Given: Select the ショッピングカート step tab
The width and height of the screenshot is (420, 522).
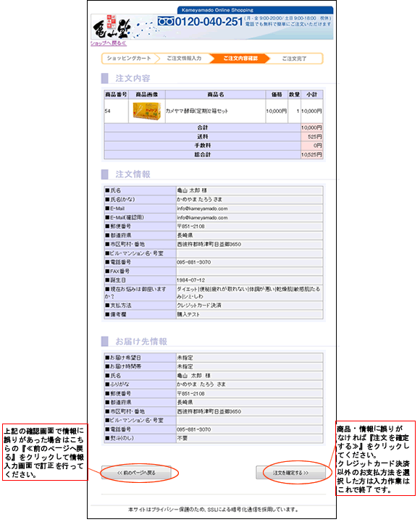Looking at the screenshot, I should click(129, 58).
